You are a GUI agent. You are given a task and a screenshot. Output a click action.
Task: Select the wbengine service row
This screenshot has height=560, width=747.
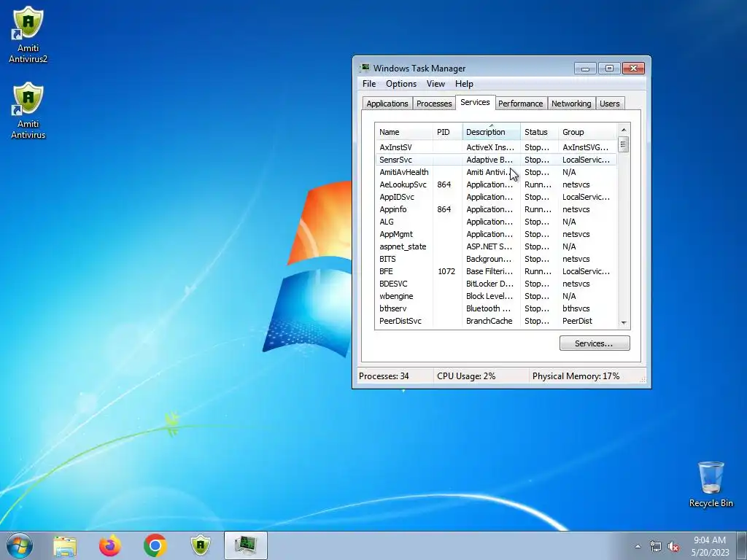496,296
